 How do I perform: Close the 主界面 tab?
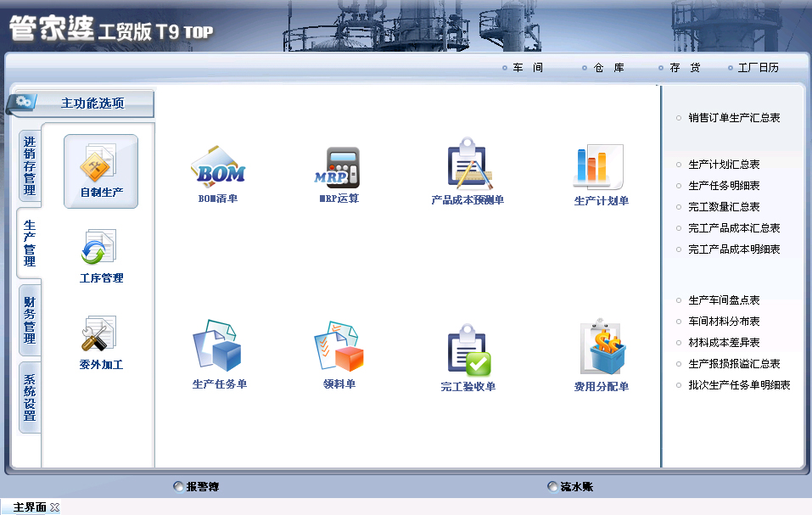[x=55, y=507]
